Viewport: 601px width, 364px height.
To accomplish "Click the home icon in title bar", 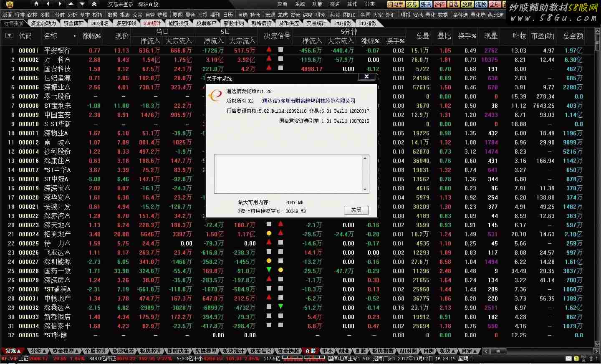I will [36, 4].
